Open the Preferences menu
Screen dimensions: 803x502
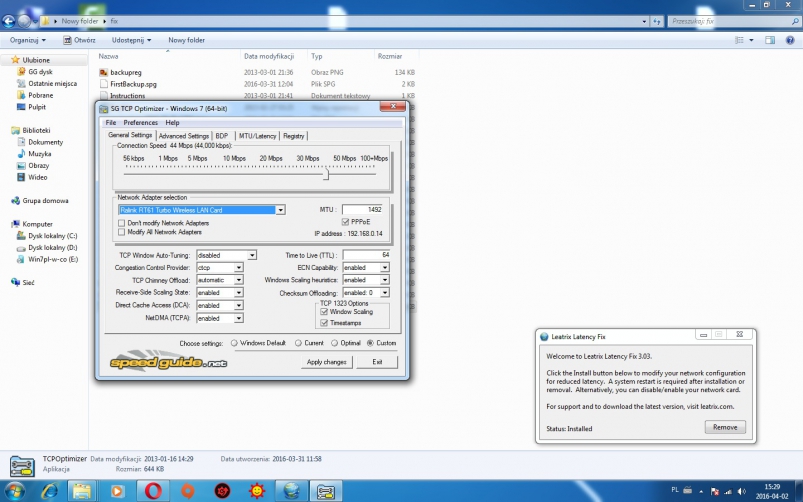[x=140, y=123]
